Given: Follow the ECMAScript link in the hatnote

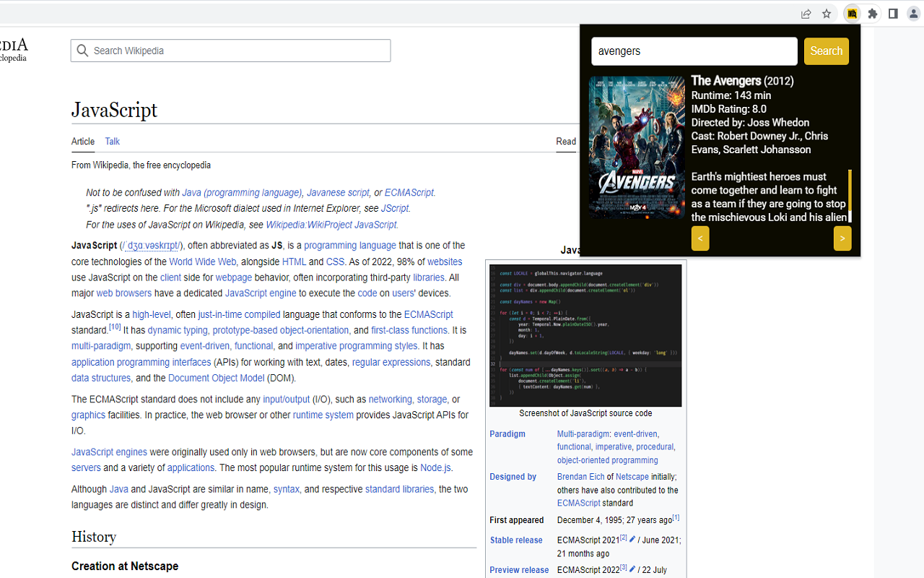Looking at the screenshot, I should [409, 193].
